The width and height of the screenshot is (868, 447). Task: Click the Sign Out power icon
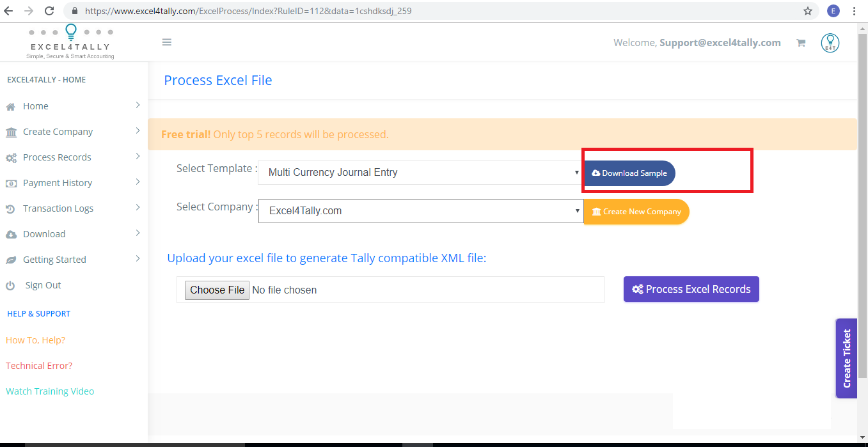10,286
